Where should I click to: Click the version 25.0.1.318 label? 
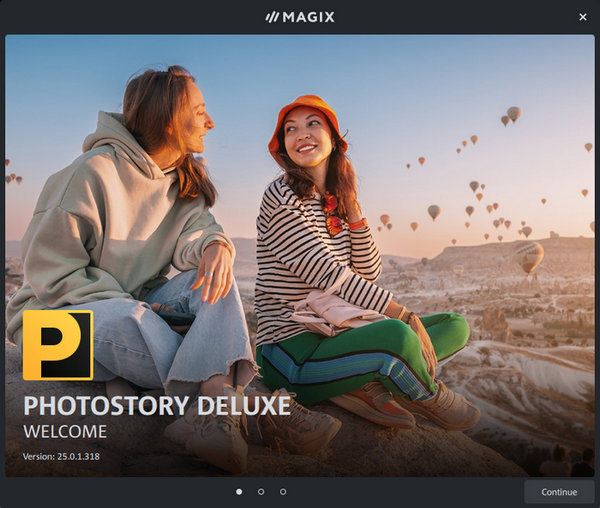pos(61,457)
